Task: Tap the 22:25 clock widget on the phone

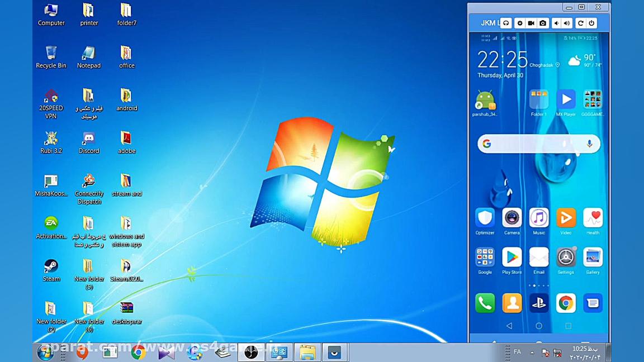Action: (x=502, y=60)
